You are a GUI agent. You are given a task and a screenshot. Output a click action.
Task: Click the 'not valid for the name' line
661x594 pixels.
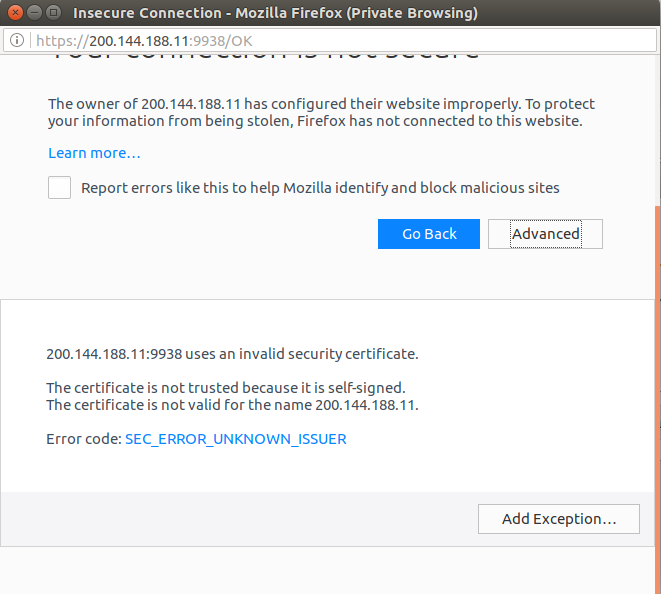pyautogui.click(x=232, y=405)
